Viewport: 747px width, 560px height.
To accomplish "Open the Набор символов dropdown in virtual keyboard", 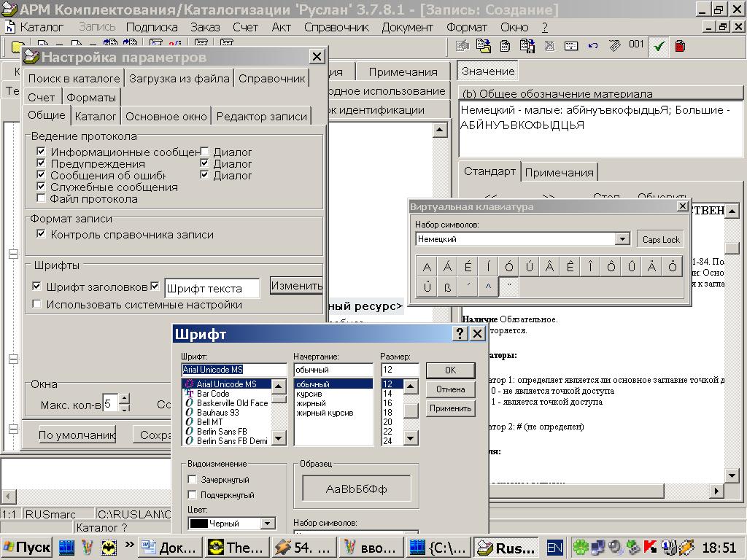I will (x=622, y=239).
